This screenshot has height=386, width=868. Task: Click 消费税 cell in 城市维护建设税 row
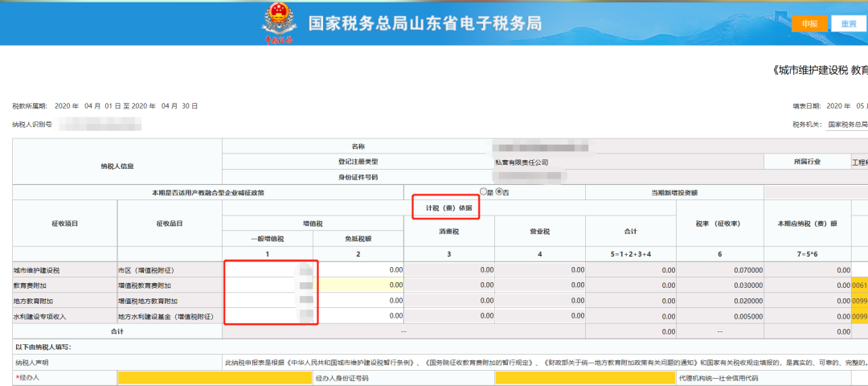tap(449, 269)
